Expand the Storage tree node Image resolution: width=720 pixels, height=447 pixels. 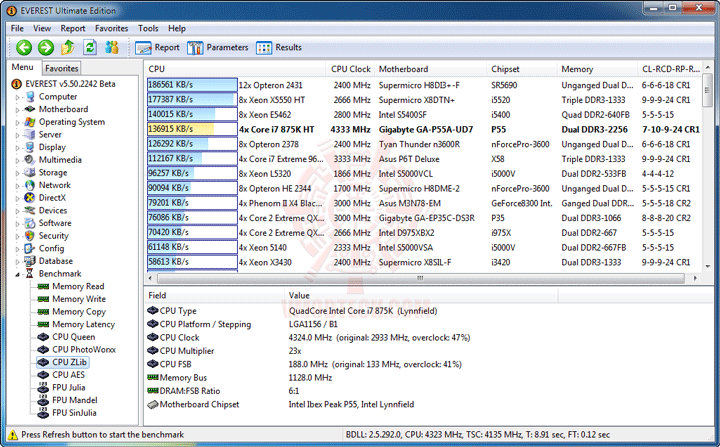click(x=17, y=173)
